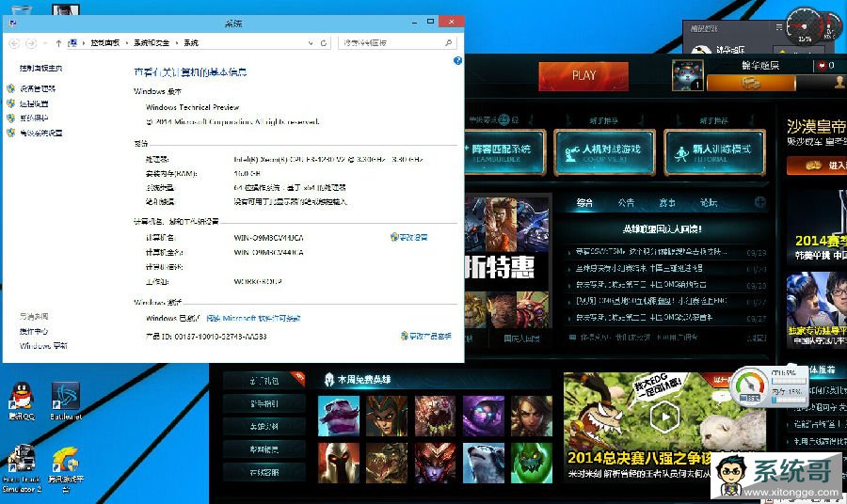Screen dimensions: 847x504
Task: Open the Tutorial training mode
Action: (x=714, y=151)
